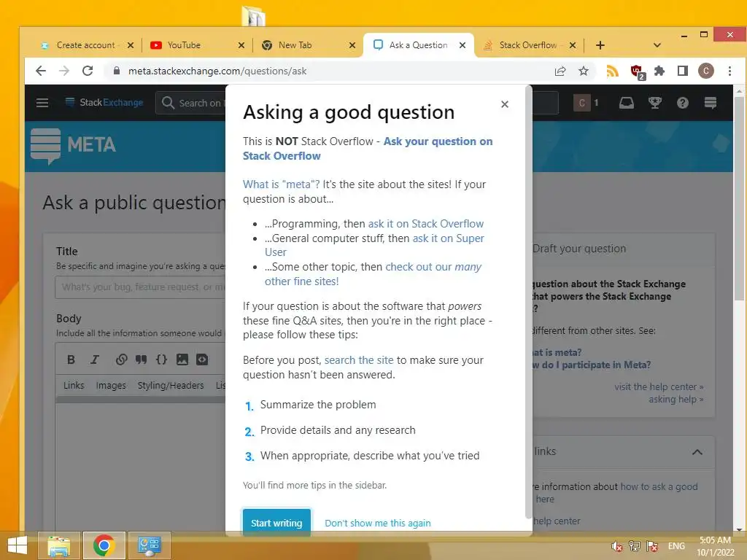
Task: Switch to the Create account browser tab
Action: [x=86, y=45]
